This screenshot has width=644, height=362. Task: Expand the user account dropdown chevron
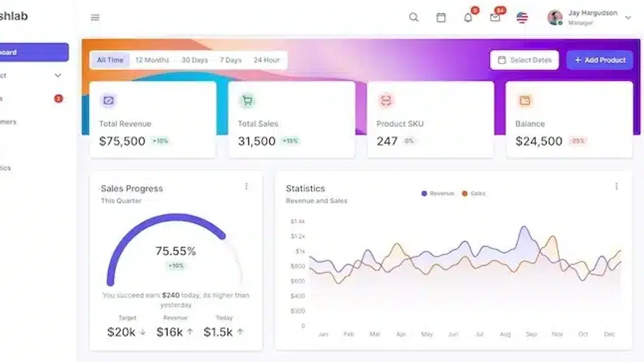tap(628, 18)
